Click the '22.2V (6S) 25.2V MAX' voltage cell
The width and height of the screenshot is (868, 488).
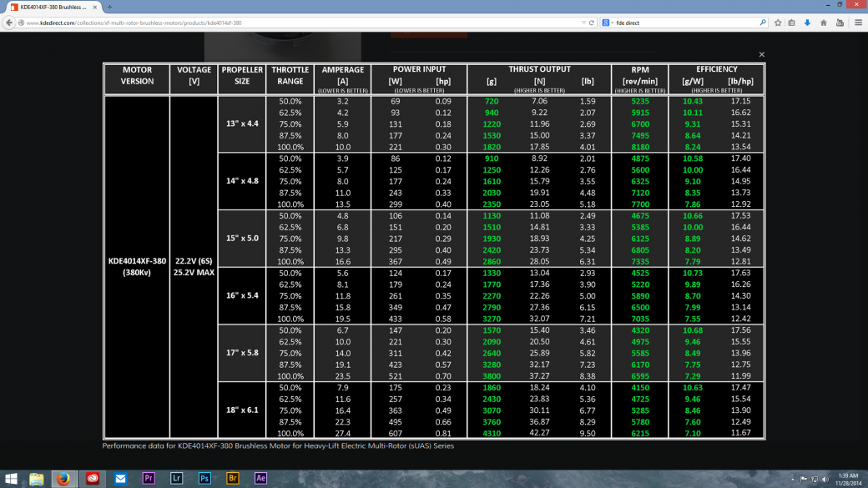194,267
